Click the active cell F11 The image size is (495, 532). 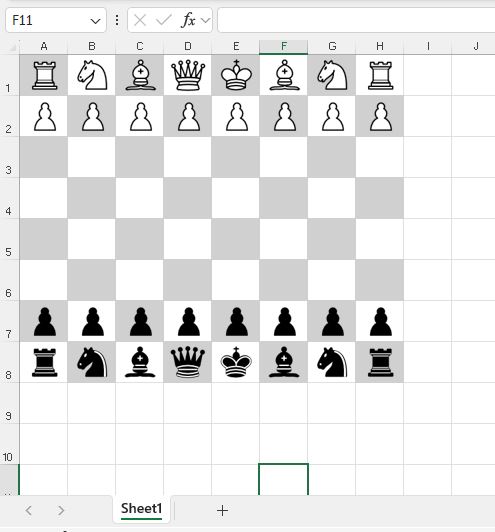point(284,479)
